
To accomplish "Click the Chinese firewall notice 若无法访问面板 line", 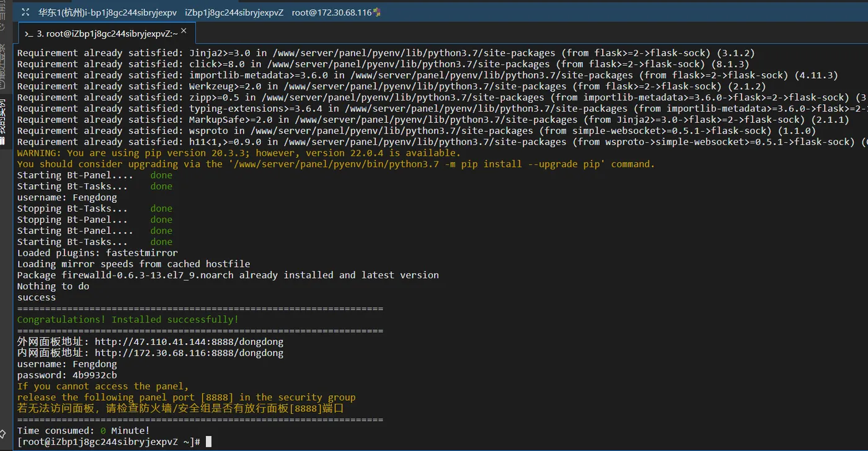I will tap(180, 409).
